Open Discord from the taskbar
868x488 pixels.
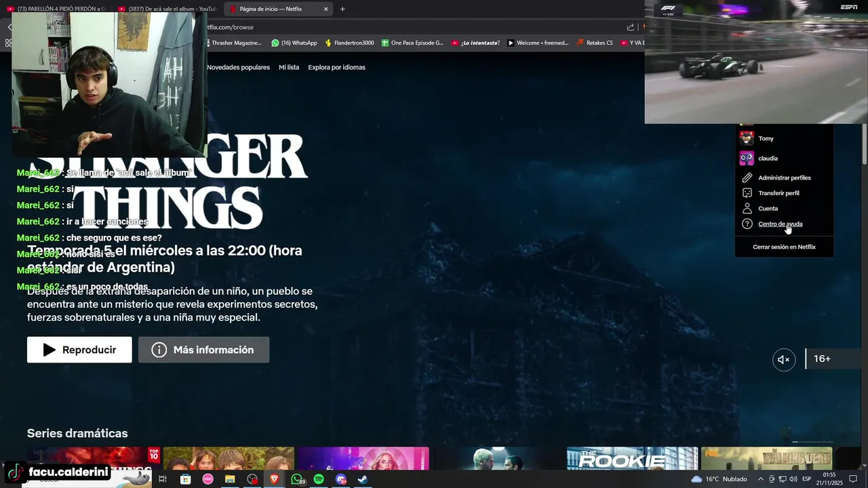(x=341, y=479)
